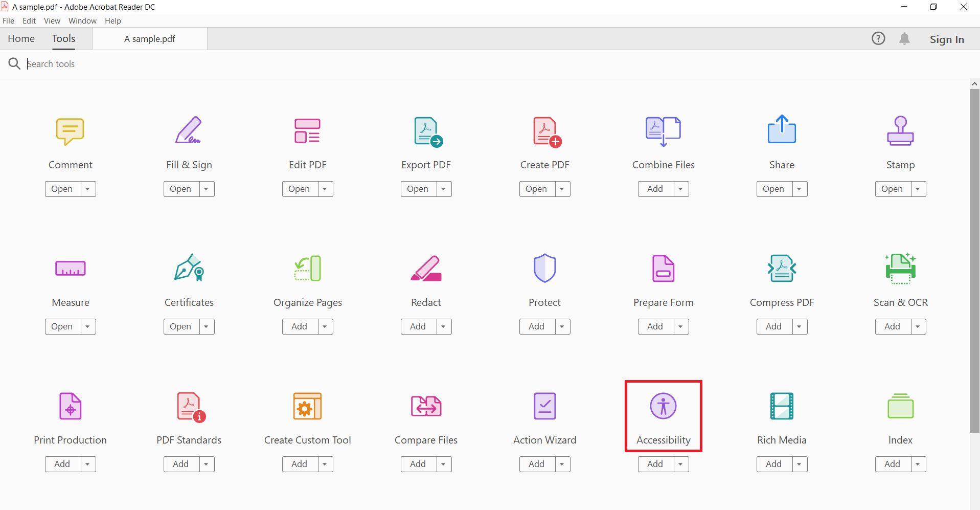Expand the Index Add dropdown arrow

(918, 464)
